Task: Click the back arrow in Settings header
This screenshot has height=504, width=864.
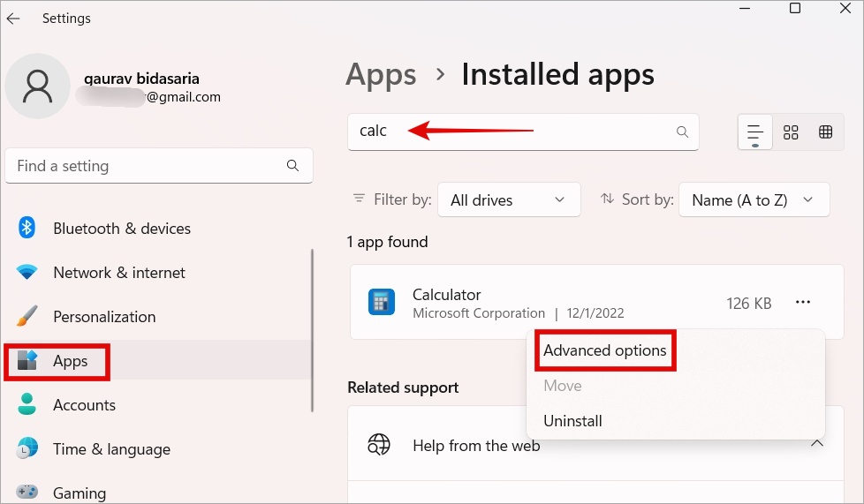Action: tap(13, 19)
